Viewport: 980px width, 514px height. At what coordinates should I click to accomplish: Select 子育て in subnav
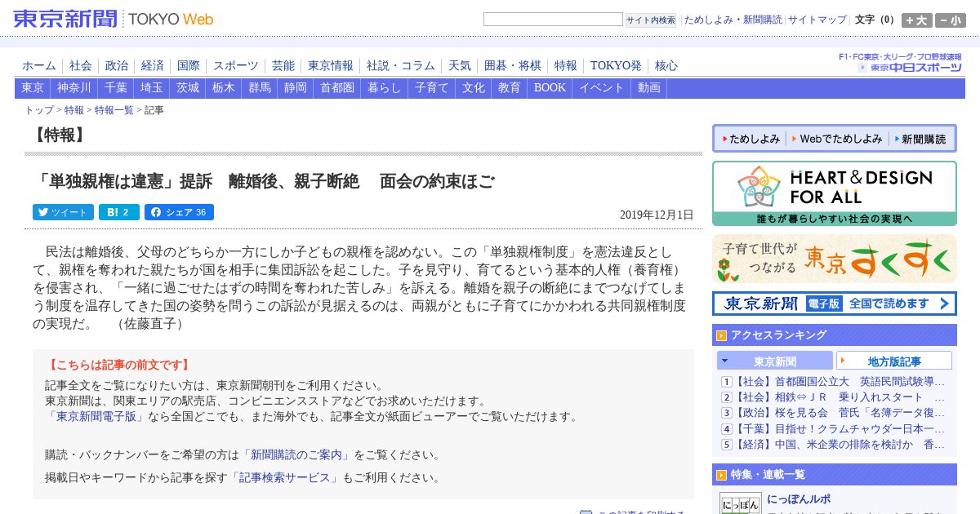[432, 88]
